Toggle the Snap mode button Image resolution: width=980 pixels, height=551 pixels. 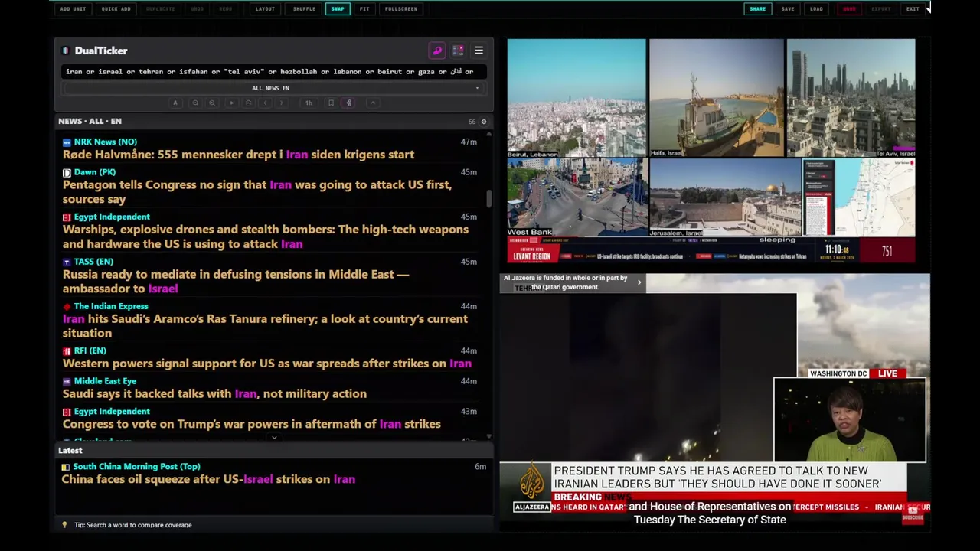pos(338,9)
